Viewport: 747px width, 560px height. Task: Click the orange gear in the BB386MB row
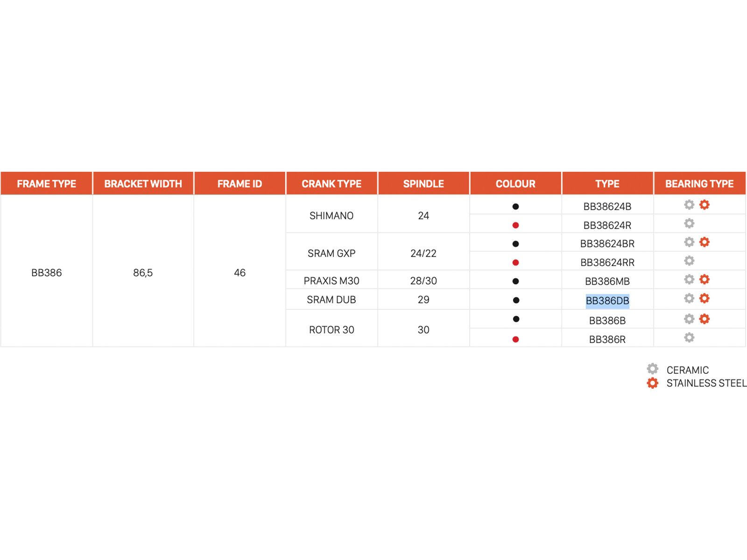(x=705, y=279)
